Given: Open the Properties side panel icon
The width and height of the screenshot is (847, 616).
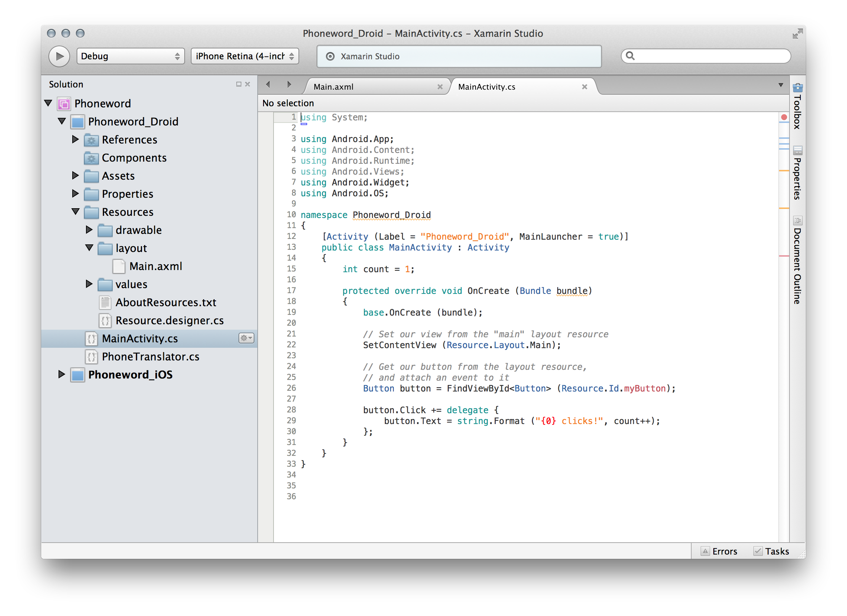Looking at the screenshot, I should (798, 150).
